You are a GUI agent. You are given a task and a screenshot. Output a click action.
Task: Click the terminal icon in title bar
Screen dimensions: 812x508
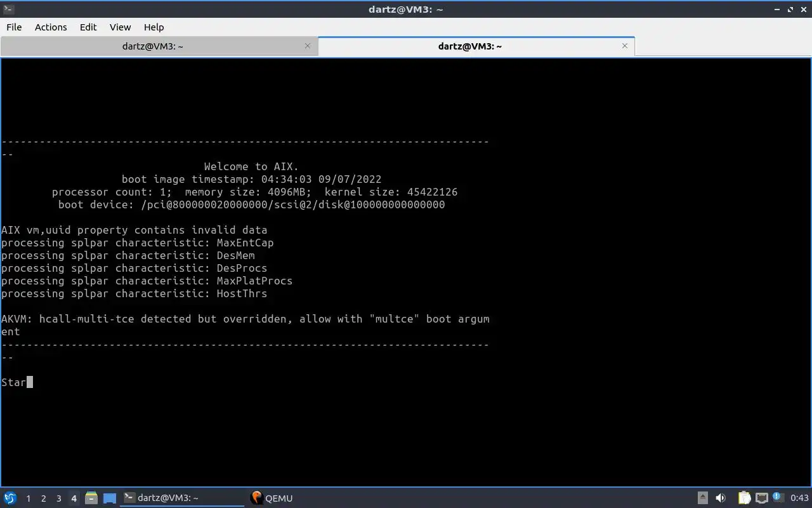[8, 9]
